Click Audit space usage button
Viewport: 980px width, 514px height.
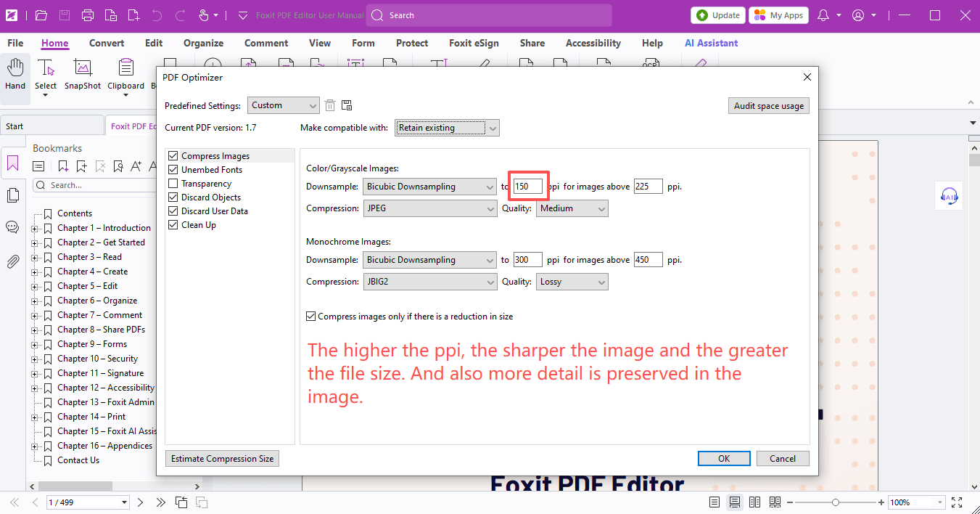click(x=769, y=106)
